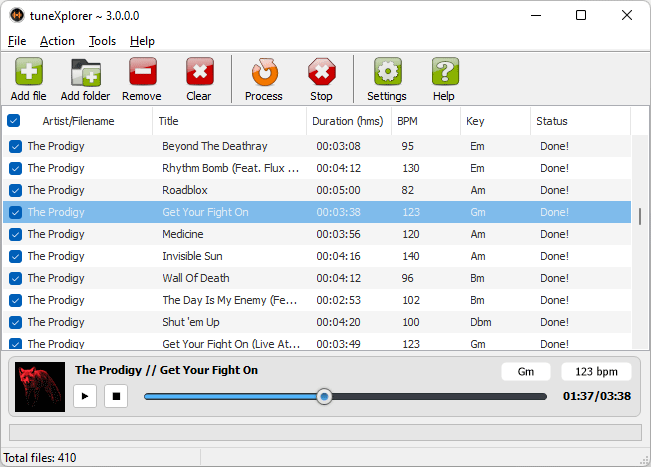The height and width of the screenshot is (467, 651).
Task: Click the vertical scrollbar thumb of the track list
Action: 640,216
